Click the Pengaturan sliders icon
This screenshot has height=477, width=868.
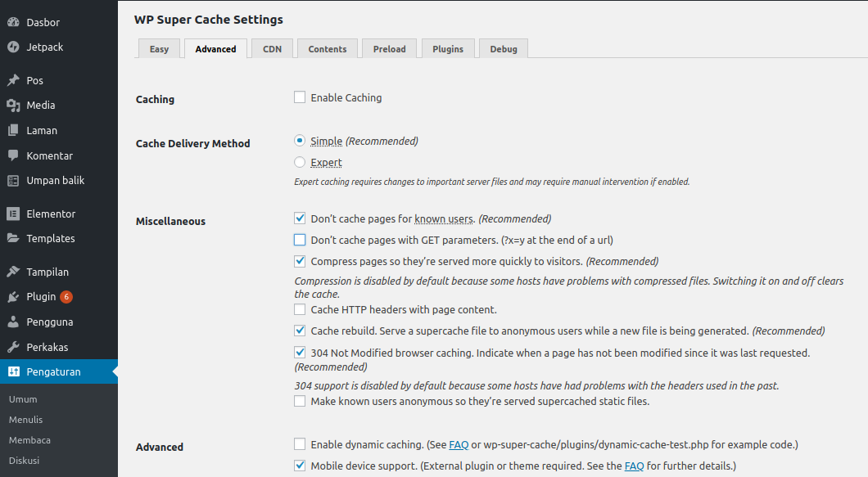(x=13, y=371)
